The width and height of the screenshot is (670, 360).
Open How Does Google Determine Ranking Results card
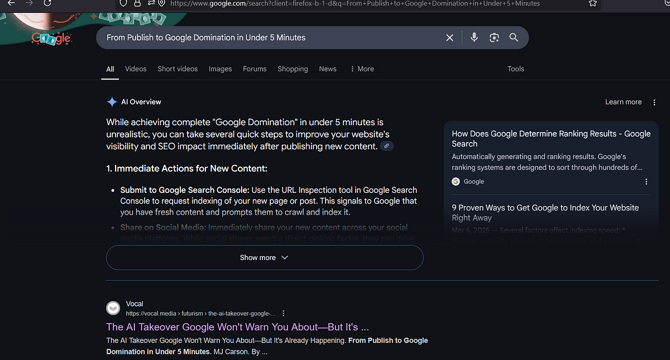(x=551, y=138)
